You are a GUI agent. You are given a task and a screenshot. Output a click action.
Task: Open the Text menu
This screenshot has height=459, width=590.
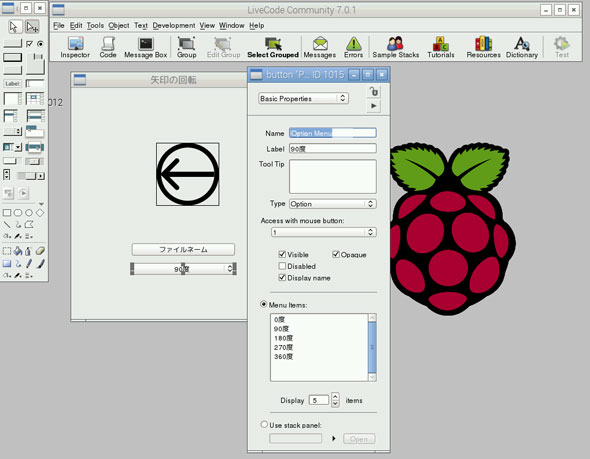pos(141,26)
